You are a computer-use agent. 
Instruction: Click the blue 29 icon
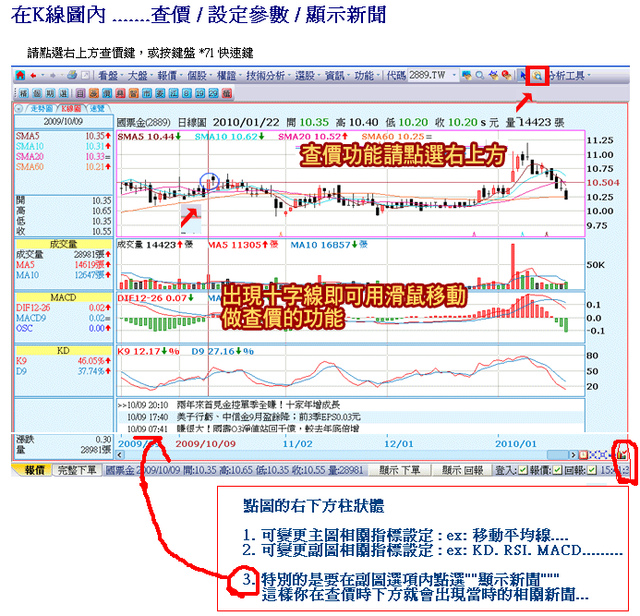[x=213, y=93]
